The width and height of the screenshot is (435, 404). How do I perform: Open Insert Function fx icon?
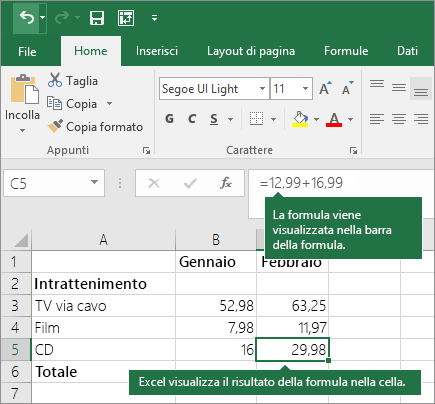coord(226,183)
